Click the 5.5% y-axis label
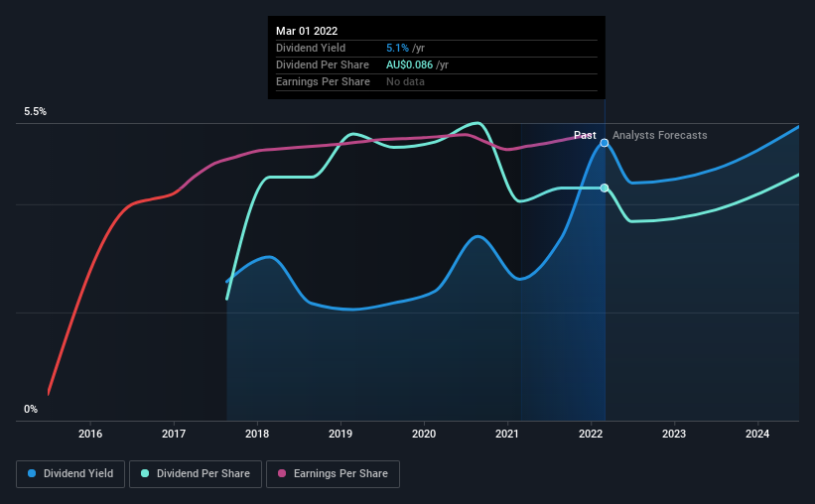815x504 pixels. (x=35, y=112)
